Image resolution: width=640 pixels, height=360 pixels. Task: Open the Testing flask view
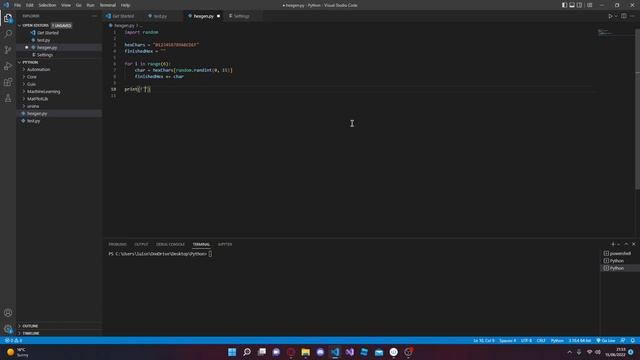pyautogui.click(x=8, y=98)
